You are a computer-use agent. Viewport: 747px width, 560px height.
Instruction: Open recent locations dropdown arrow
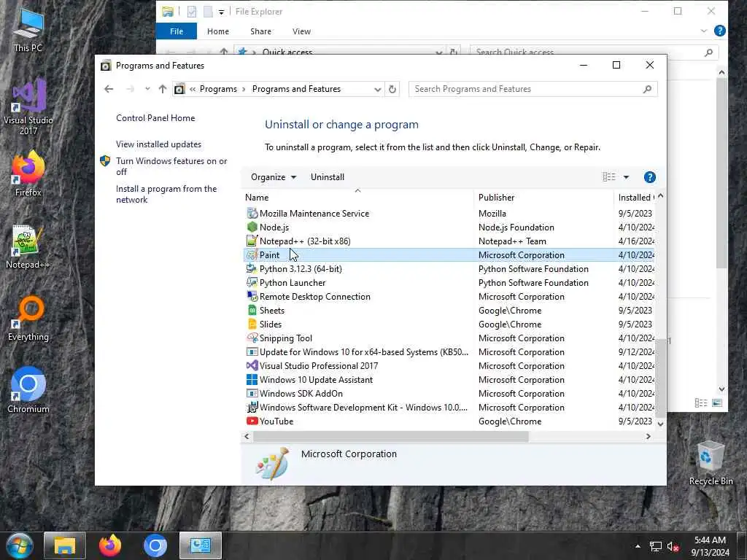(x=147, y=89)
